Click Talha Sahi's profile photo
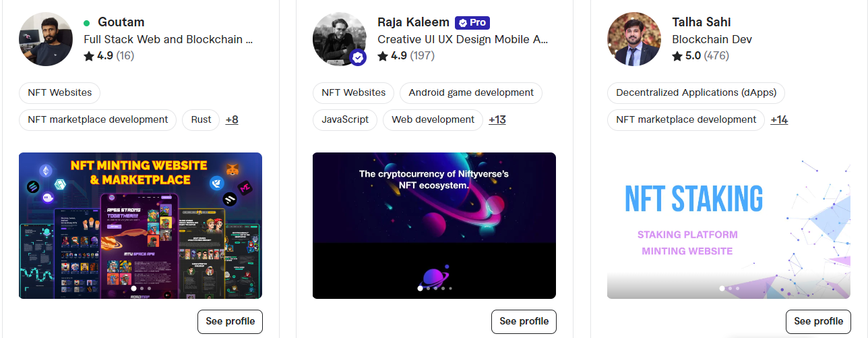868x338 pixels. point(634,39)
